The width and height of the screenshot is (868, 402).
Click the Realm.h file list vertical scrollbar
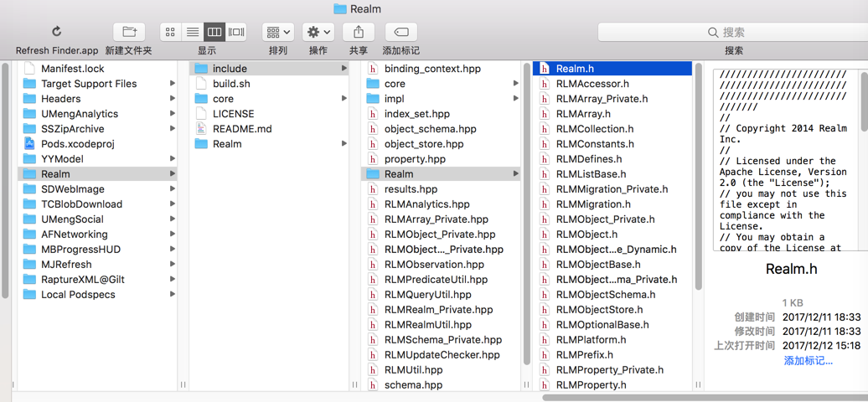(x=698, y=177)
